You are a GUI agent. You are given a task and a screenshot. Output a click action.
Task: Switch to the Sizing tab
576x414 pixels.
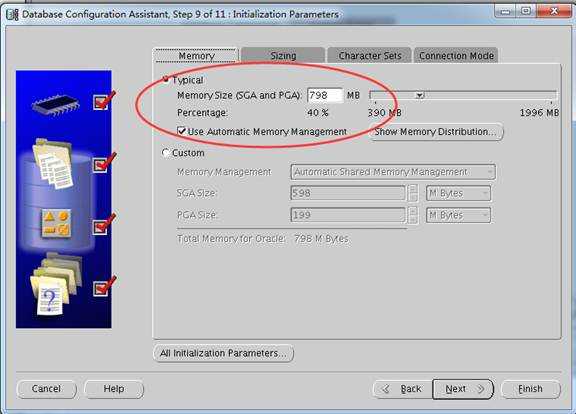pos(283,56)
